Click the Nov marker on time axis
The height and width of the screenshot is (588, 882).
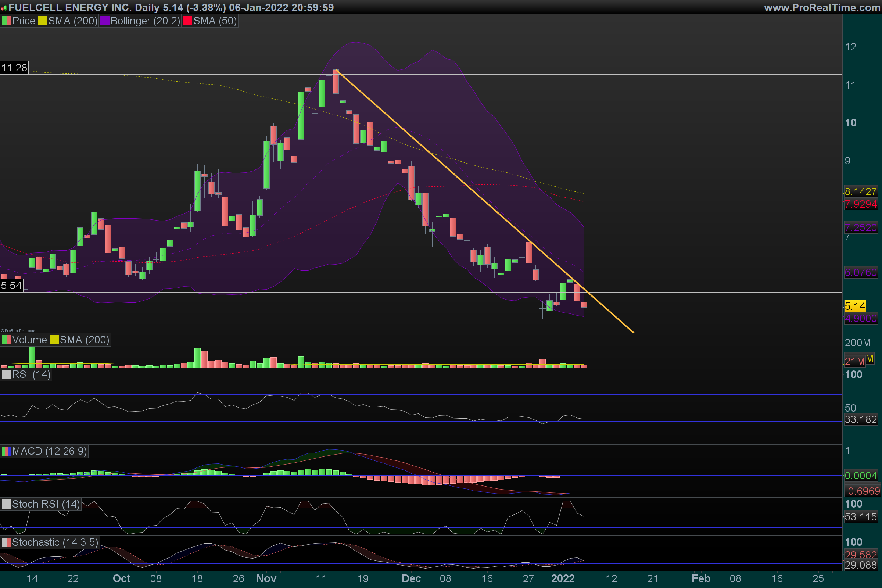coord(266,578)
